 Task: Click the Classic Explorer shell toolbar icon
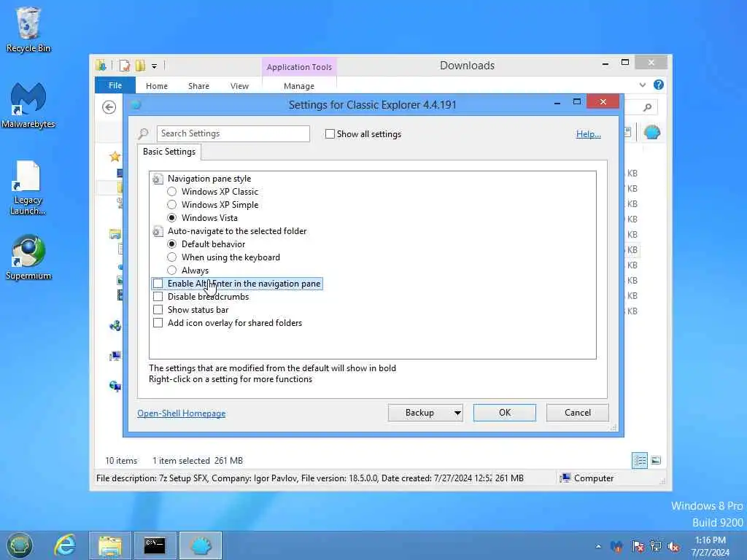[651, 132]
